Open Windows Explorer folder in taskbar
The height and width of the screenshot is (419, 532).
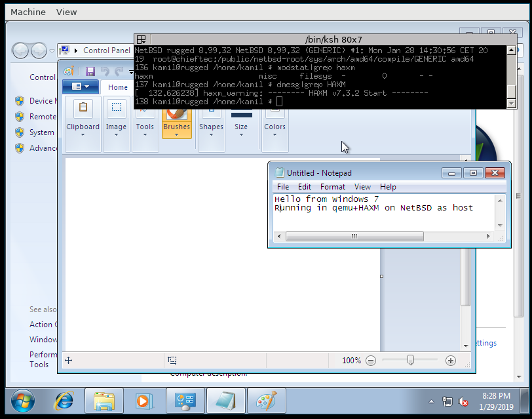[x=104, y=400]
